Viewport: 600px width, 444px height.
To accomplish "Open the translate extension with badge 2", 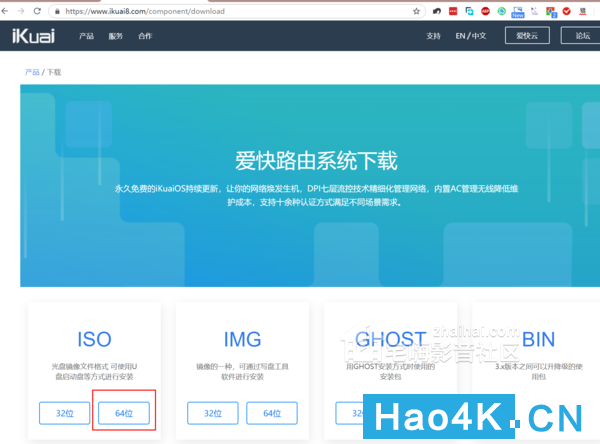I will pyautogui.click(x=551, y=12).
